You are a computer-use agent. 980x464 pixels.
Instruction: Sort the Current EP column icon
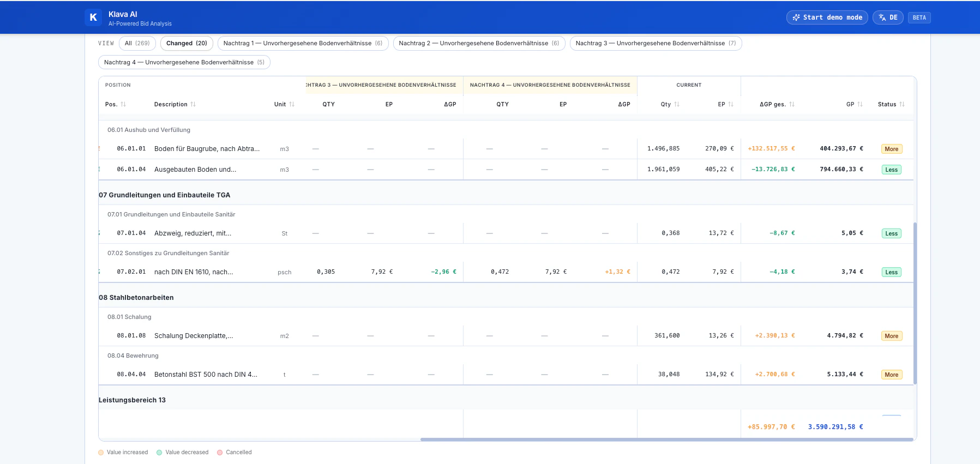pos(731,104)
